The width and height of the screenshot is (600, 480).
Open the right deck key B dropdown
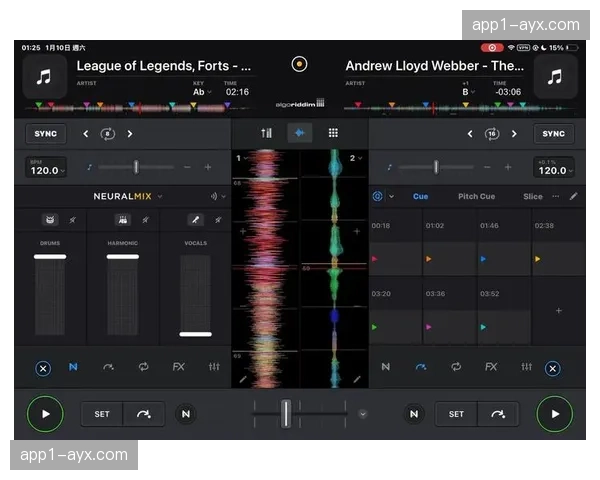pos(468,92)
